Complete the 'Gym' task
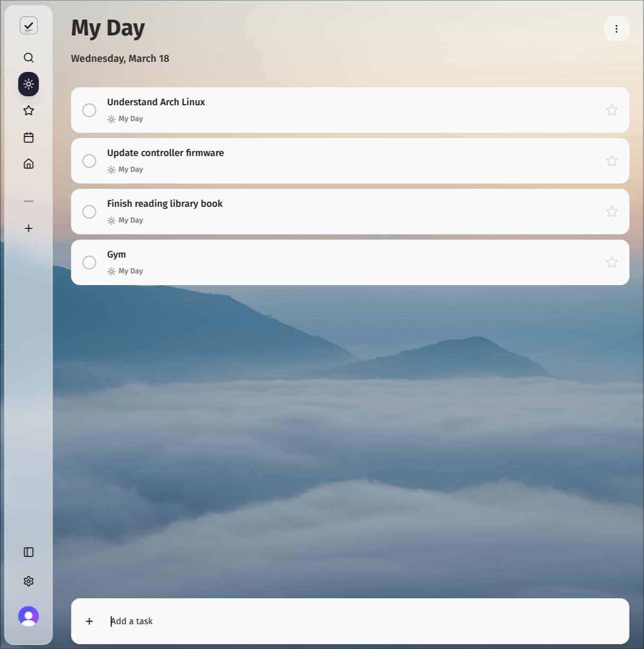 point(89,262)
